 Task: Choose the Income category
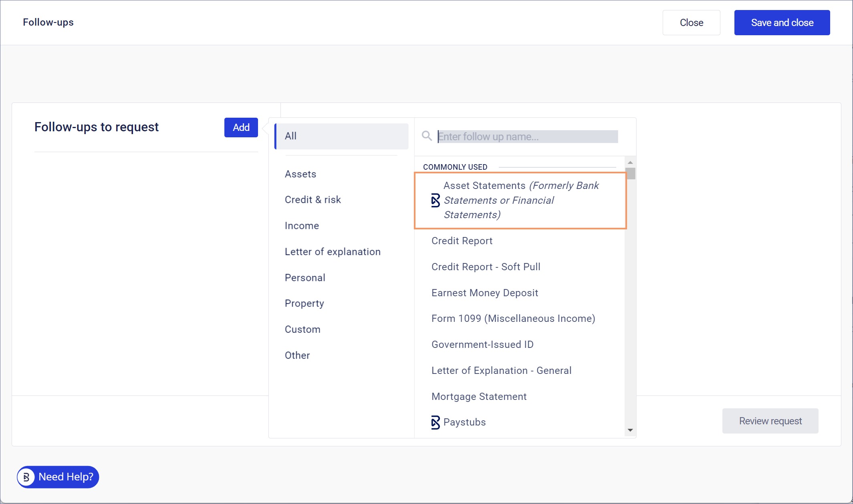[x=302, y=226]
